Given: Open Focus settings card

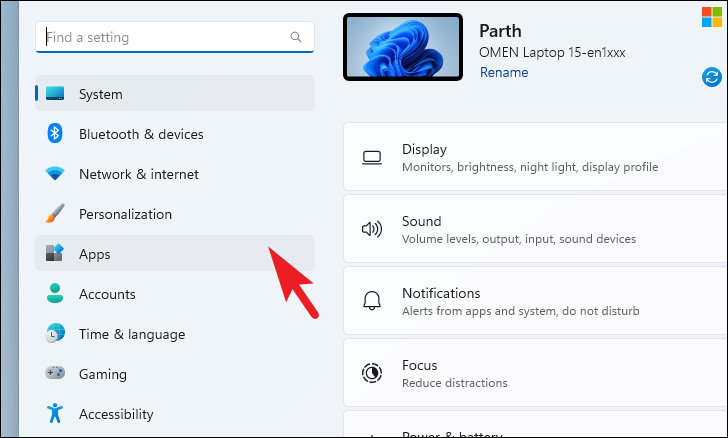Looking at the screenshot, I should coord(535,373).
